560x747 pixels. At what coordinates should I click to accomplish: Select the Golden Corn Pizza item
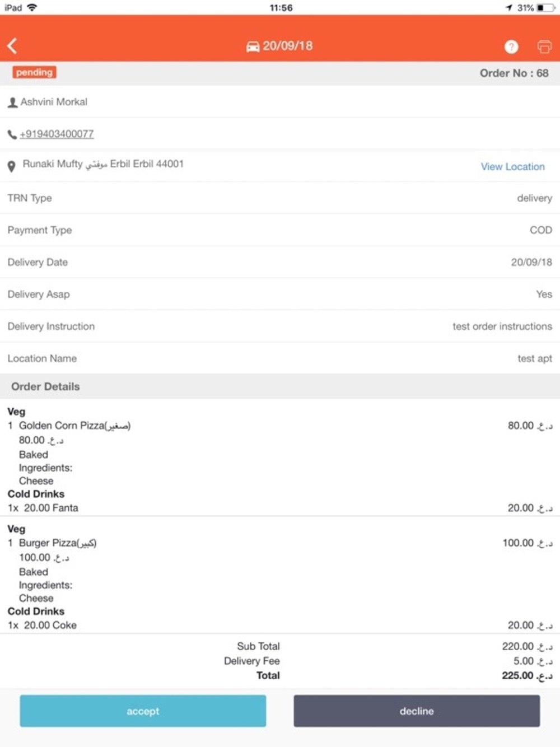(75, 426)
